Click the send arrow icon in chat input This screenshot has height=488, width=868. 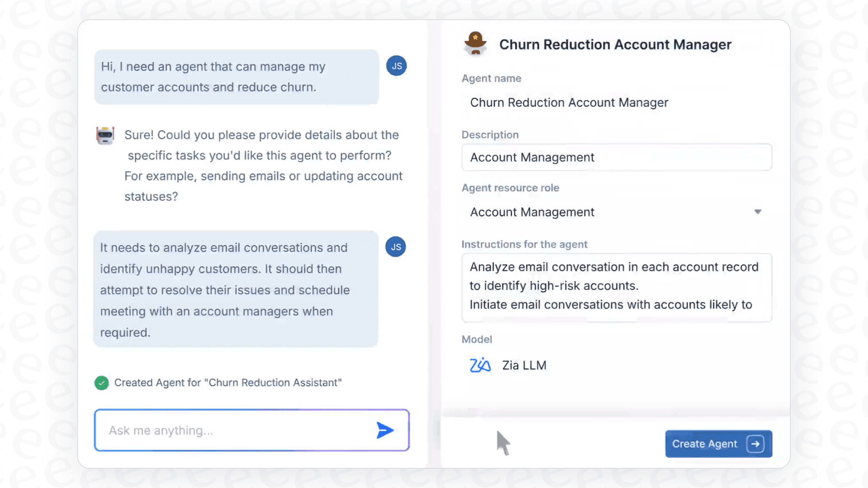point(384,430)
